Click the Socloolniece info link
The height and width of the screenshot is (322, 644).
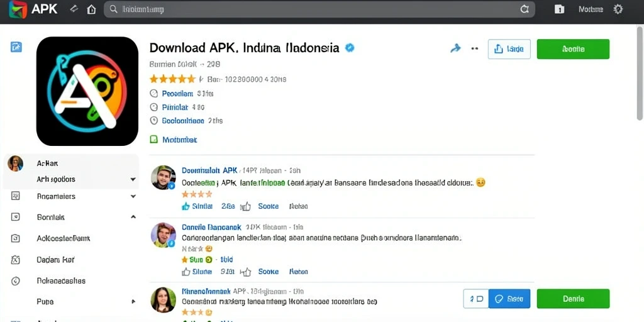coord(183,121)
